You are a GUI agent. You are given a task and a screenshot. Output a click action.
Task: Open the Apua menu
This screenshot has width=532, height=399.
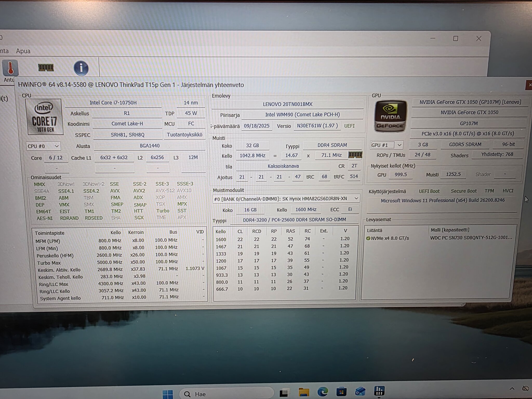point(23,51)
